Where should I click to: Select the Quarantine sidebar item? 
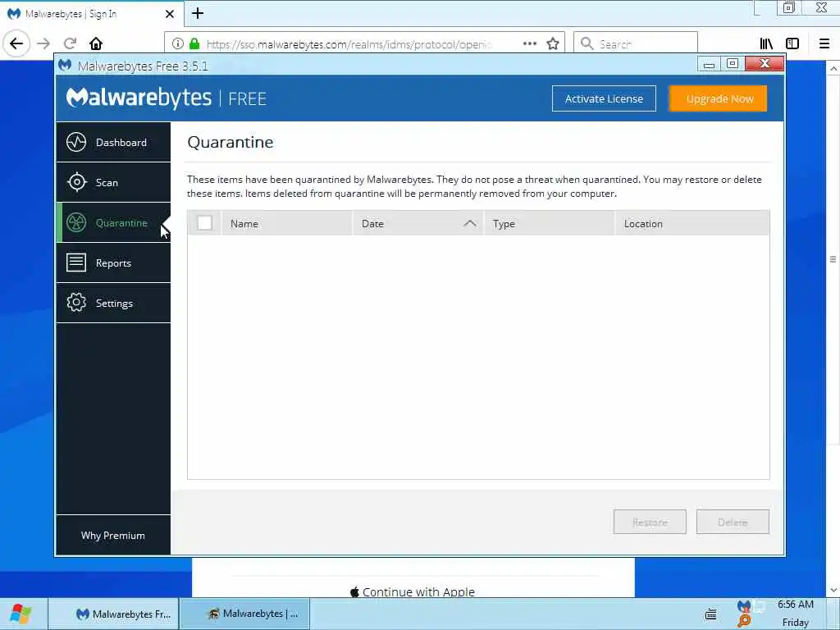tap(113, 222)
